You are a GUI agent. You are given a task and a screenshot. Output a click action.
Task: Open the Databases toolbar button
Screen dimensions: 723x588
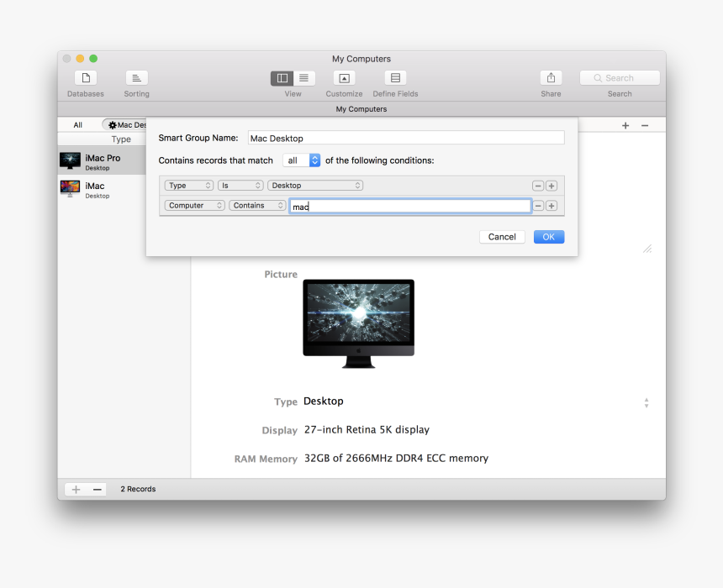click(86, 78)
